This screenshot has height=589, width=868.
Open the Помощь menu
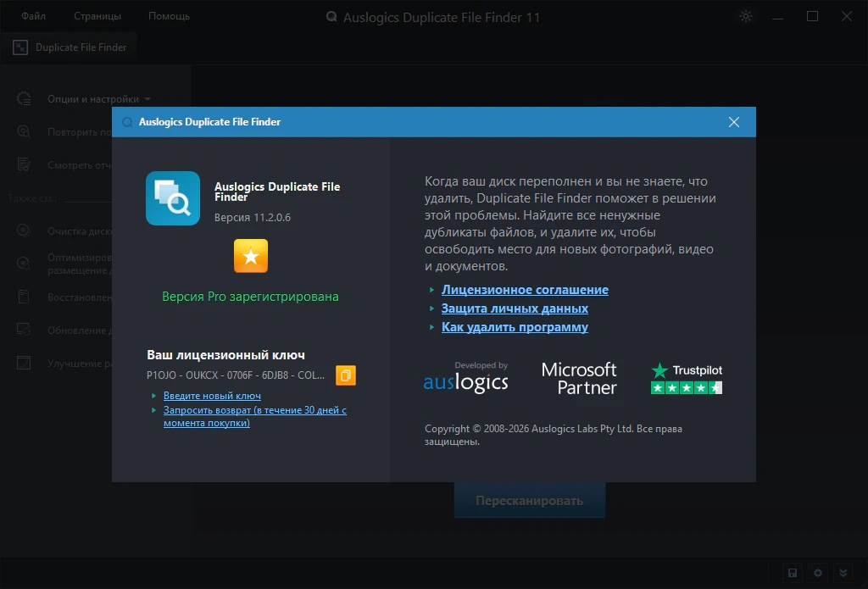pyautogui.click(x=169, y=16)
